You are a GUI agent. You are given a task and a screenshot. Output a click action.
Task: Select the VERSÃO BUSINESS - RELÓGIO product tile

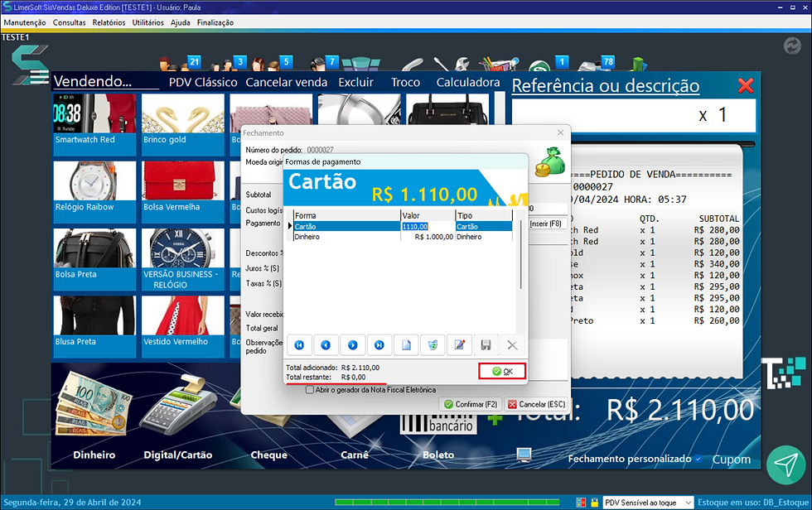pyautogui.click(x=183, y=259)
